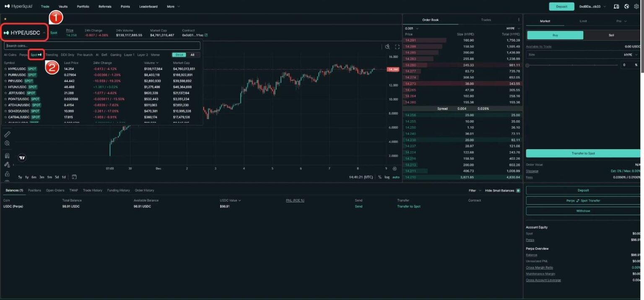Switch chart to log scale
644x300 pixels.
point(386,177)
